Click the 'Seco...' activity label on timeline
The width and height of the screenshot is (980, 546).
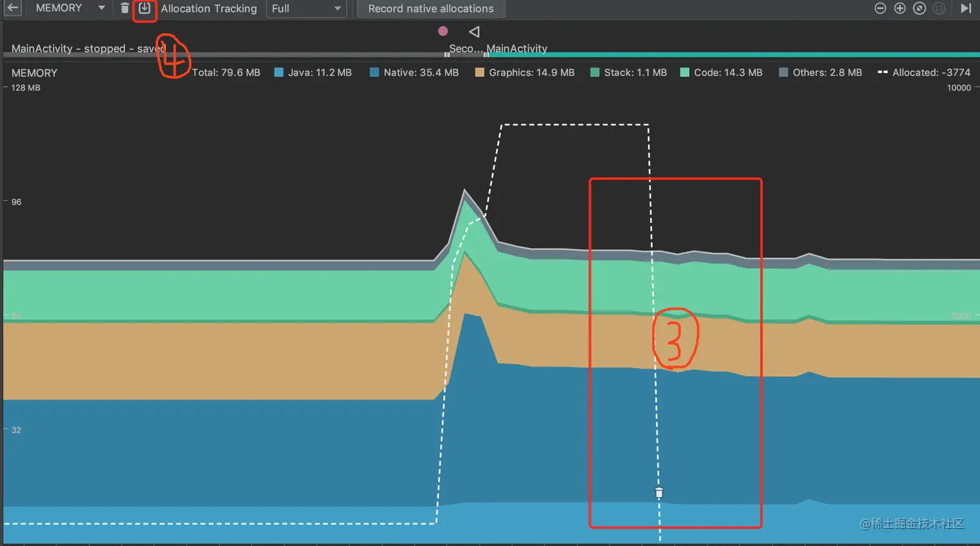466,49
